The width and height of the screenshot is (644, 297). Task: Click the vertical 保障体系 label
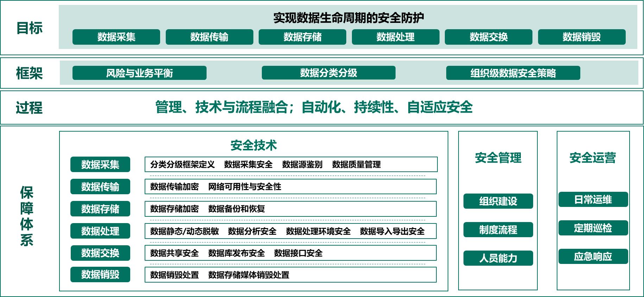click(27, 216)
